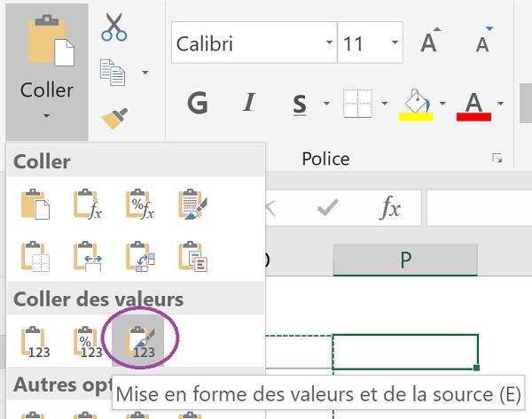Choose Keep source formatting paste icon

pyautogui.click(x=192, y=205)
